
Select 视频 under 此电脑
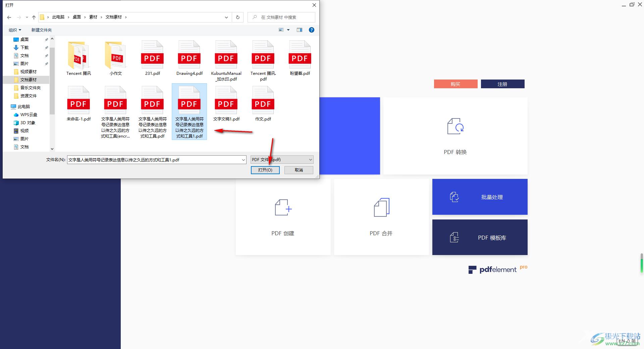(24, 131)
